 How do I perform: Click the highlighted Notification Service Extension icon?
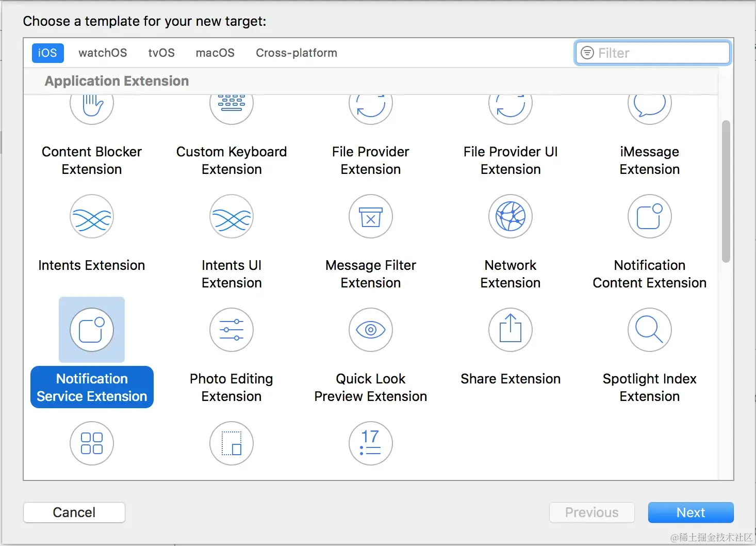[92, 330]
